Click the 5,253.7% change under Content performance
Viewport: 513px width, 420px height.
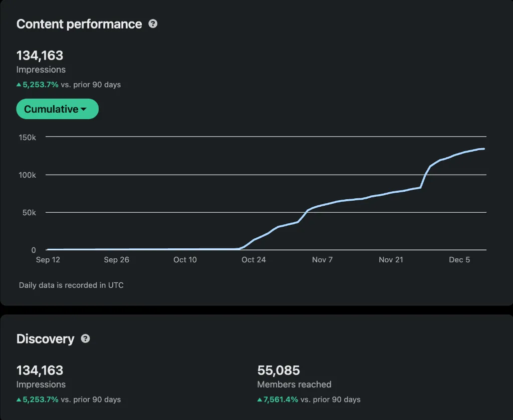pos(40,85)
